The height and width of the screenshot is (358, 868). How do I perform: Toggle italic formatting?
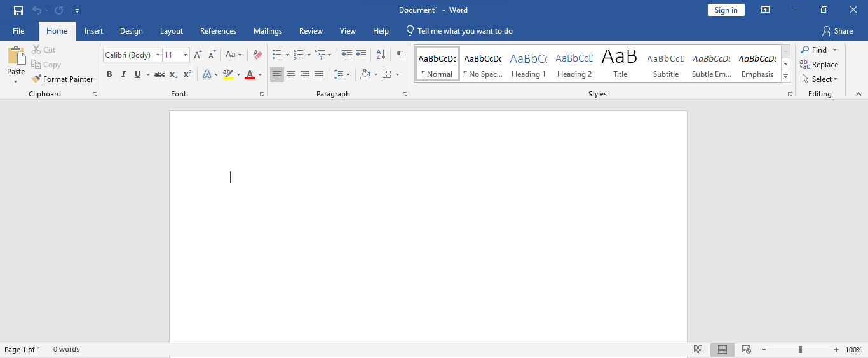(x=123, y=74)
